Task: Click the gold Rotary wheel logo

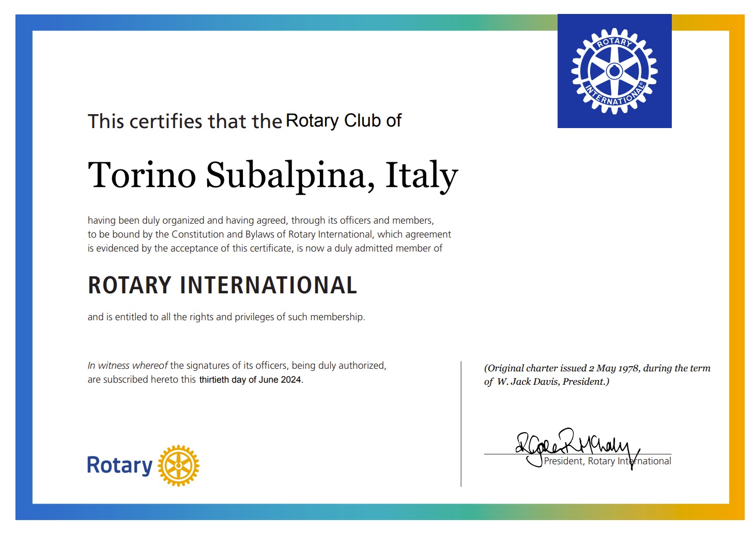Action: click(178, 465)
